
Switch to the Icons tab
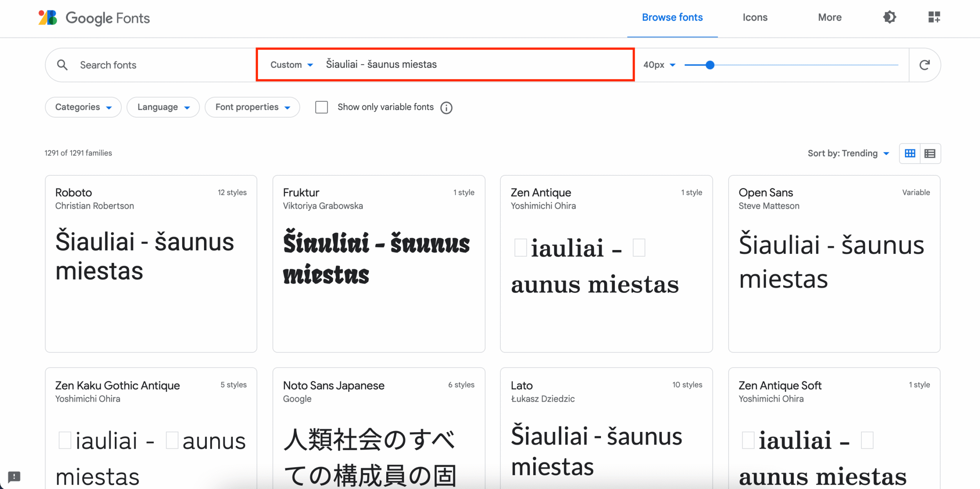click(x=755, y=17)
